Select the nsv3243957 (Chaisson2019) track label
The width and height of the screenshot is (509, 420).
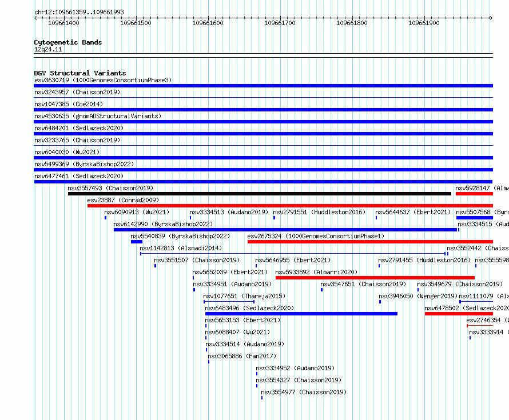77,92
